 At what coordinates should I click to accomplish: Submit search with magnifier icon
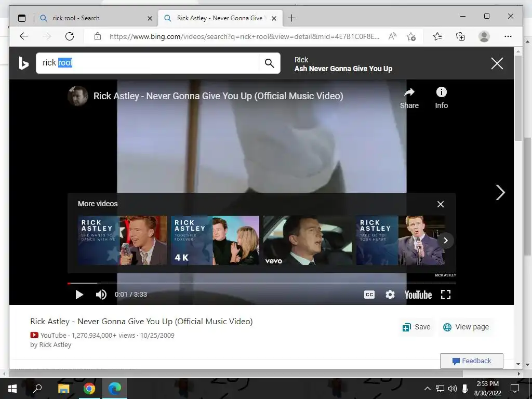270,63
